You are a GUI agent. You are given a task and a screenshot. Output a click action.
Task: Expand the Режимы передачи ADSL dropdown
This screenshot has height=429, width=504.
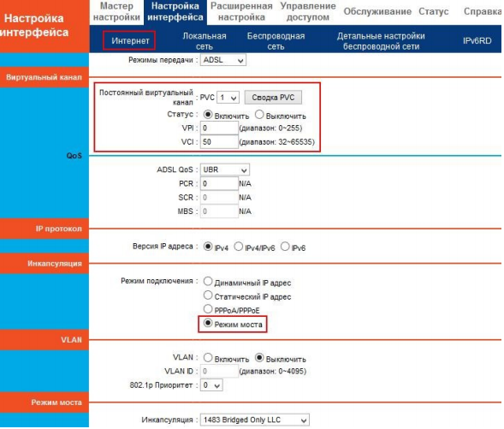coord(223,60)
